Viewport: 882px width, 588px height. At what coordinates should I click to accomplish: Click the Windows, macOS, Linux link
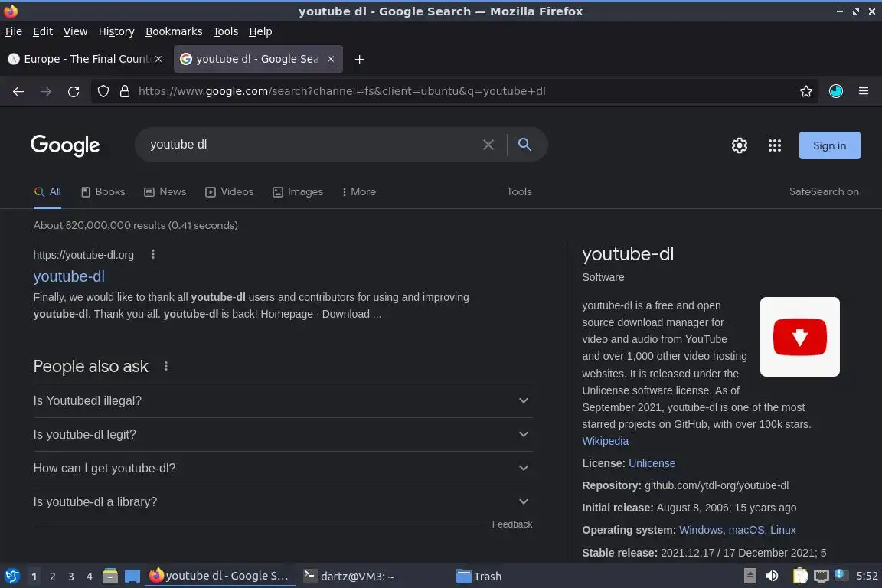coord(737,530)
